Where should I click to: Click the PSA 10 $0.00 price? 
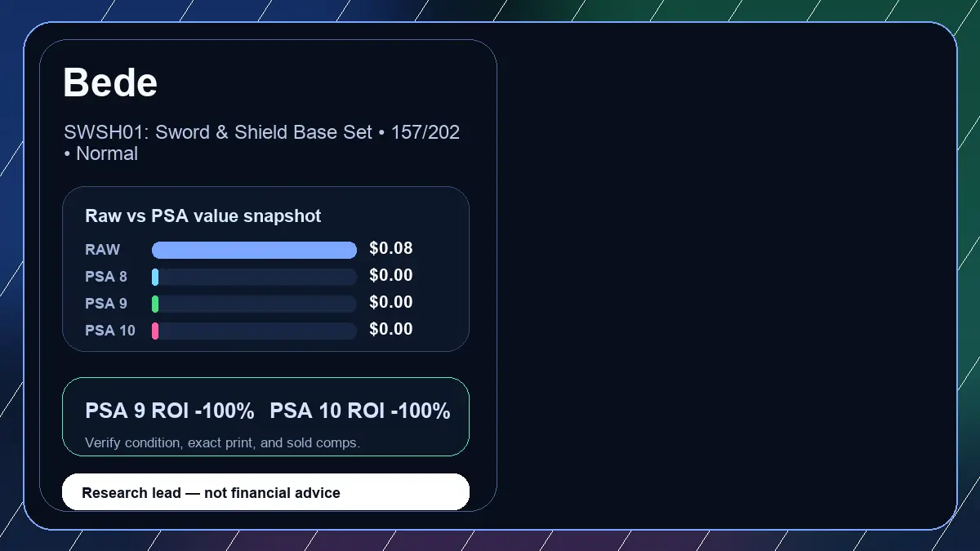point(391,329)
